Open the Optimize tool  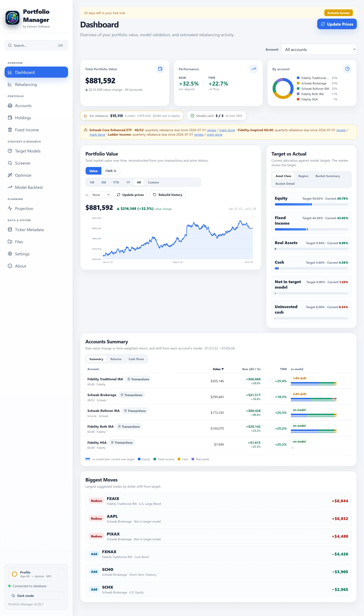tap(36, 175)
